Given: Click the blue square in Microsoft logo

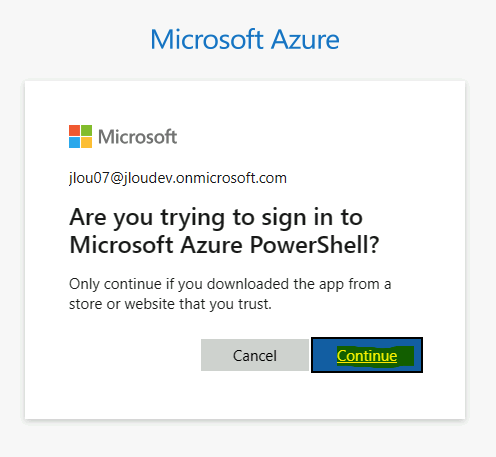Looking at the screenshot, I should coord(74,142).
